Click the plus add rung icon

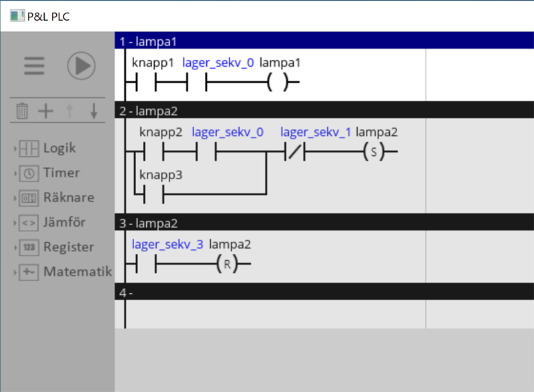point(45,111)
